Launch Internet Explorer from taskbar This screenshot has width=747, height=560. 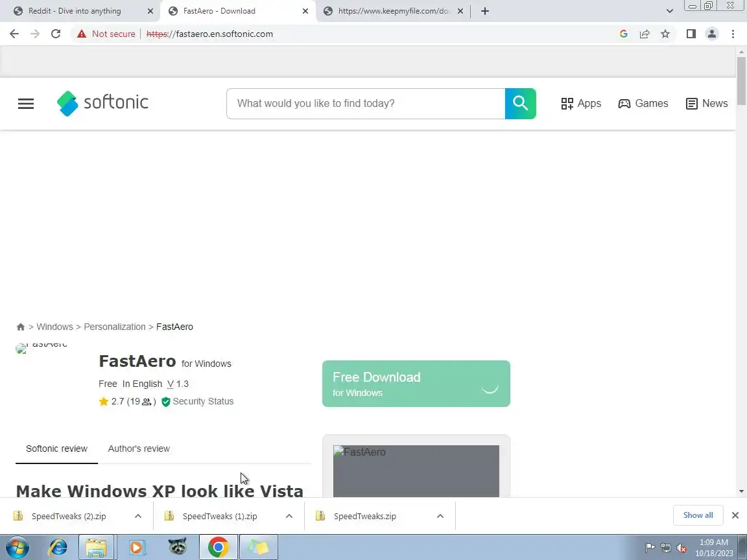58,547
